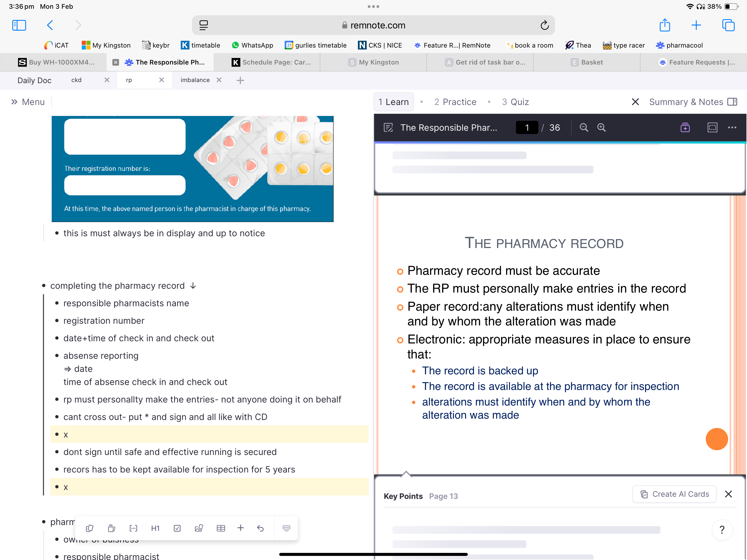Click the PDF title The Responsible Phar...
The image size is (747, 560).
click(x=448, y=127)
